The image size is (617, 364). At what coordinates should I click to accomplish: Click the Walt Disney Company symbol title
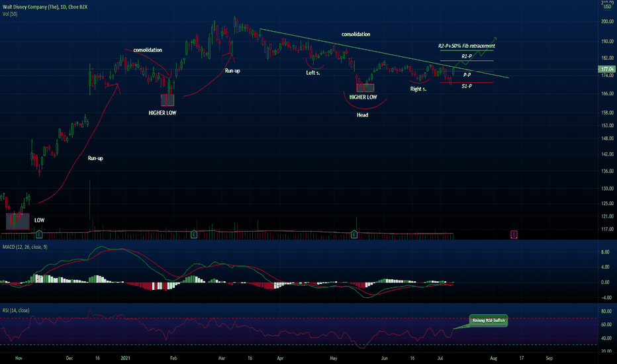45,7
